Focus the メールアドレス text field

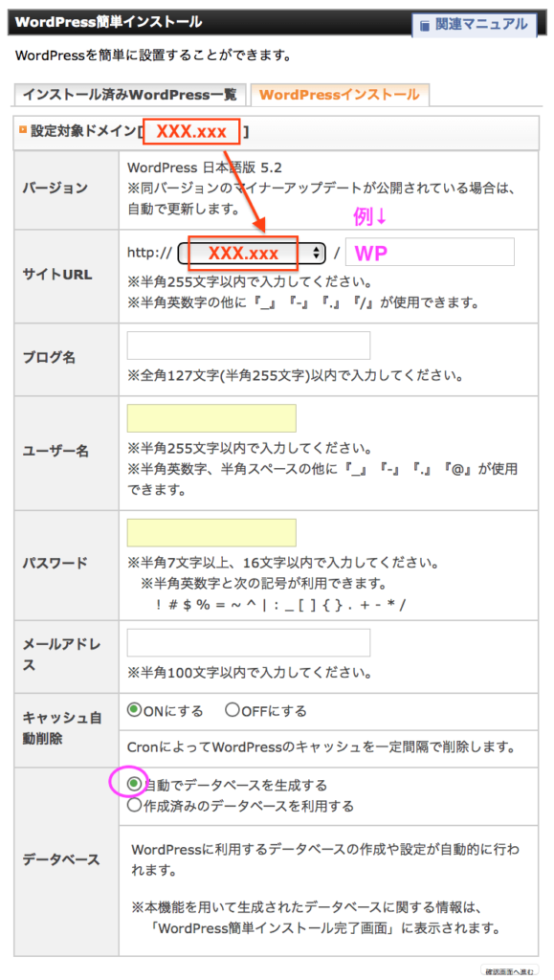point(249,642)
